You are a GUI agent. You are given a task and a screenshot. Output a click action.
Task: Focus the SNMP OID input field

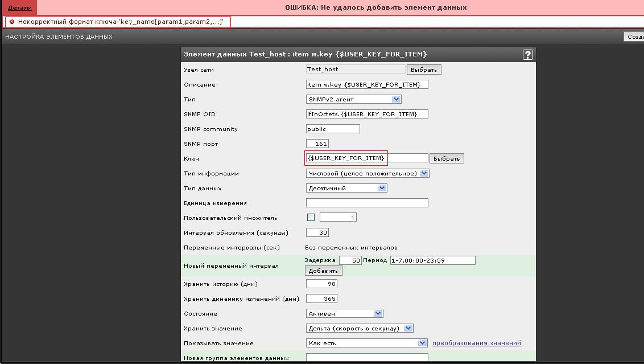(367, 114)
